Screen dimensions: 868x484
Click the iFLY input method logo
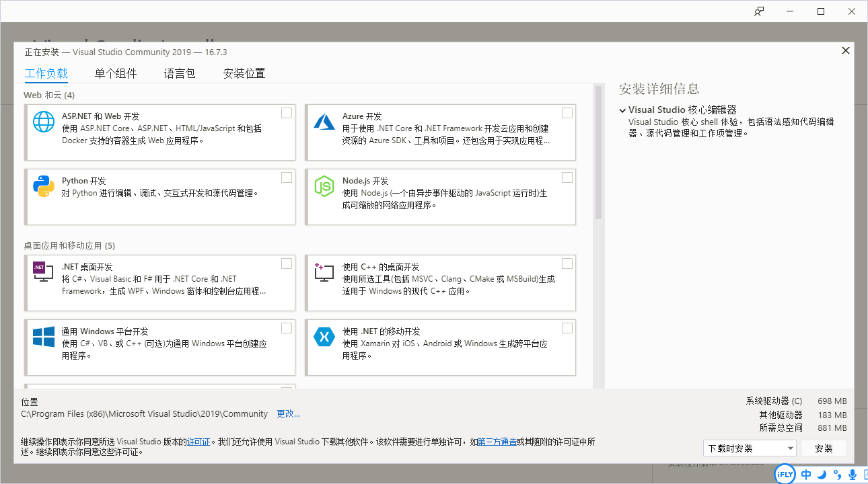(785, 474)
